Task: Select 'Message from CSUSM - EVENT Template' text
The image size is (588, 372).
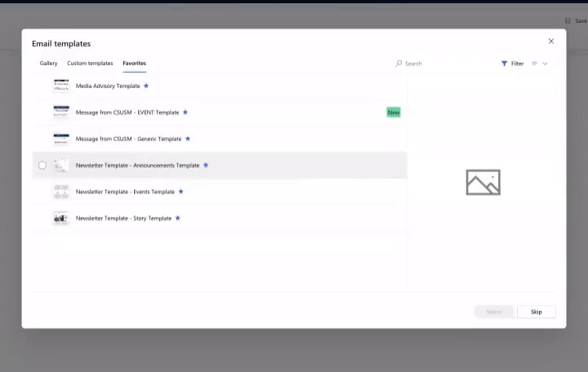Action: (x=127, y=113)
